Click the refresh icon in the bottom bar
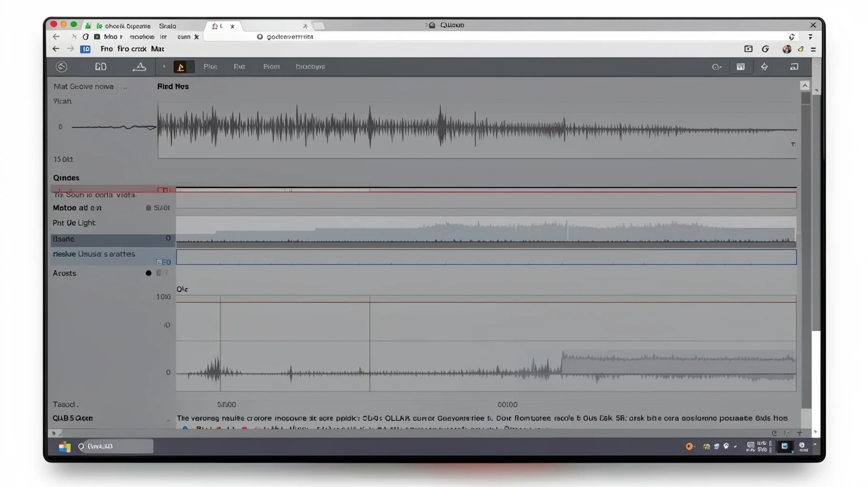This screenshot has width=868, height=487. click(774, 433)
